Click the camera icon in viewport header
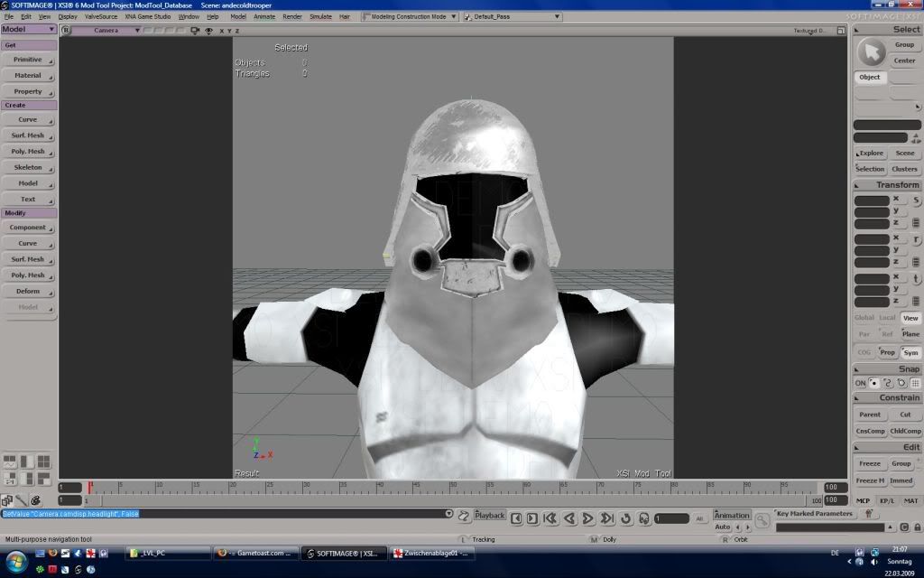Screen dimensions: 924x578 195,30
